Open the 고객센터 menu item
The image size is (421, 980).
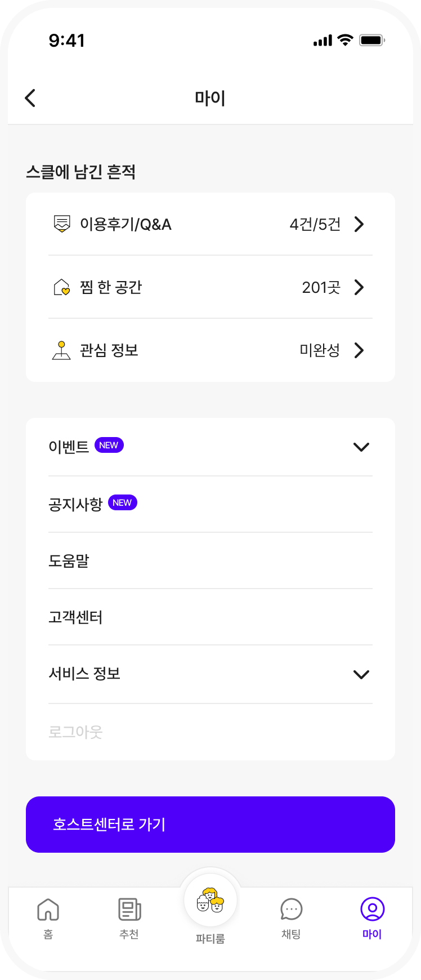point(75,617)
